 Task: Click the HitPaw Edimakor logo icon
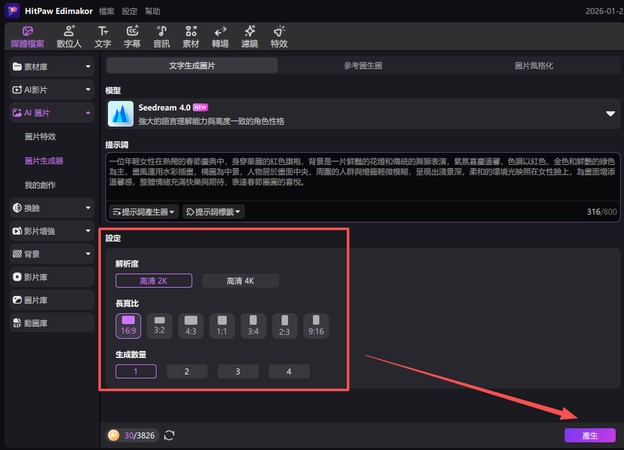[12, 10]
